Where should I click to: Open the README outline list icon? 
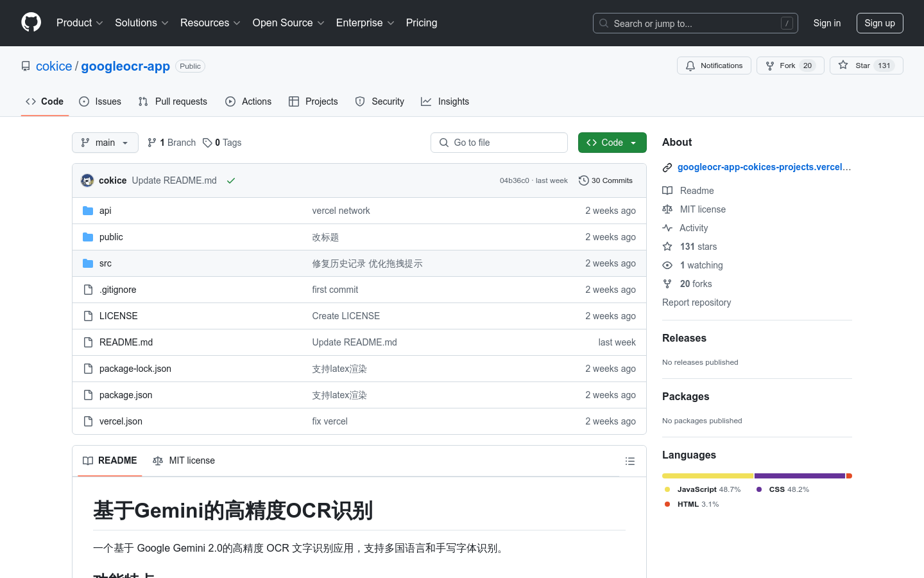click(x=630, y=461)
